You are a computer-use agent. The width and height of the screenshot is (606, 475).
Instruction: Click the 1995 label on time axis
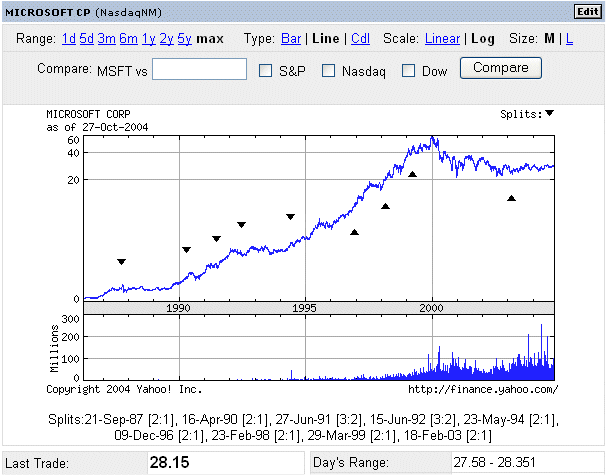[x=304, y=308]
